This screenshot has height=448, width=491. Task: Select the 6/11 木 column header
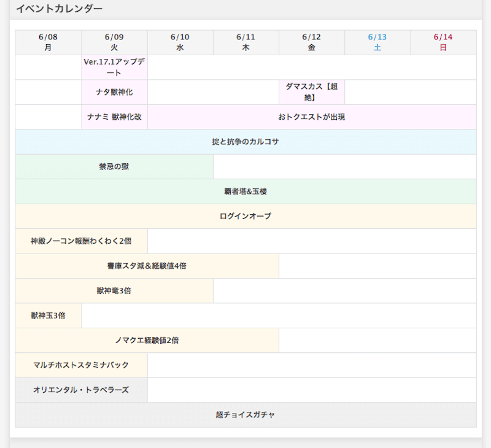click(246, 42)
